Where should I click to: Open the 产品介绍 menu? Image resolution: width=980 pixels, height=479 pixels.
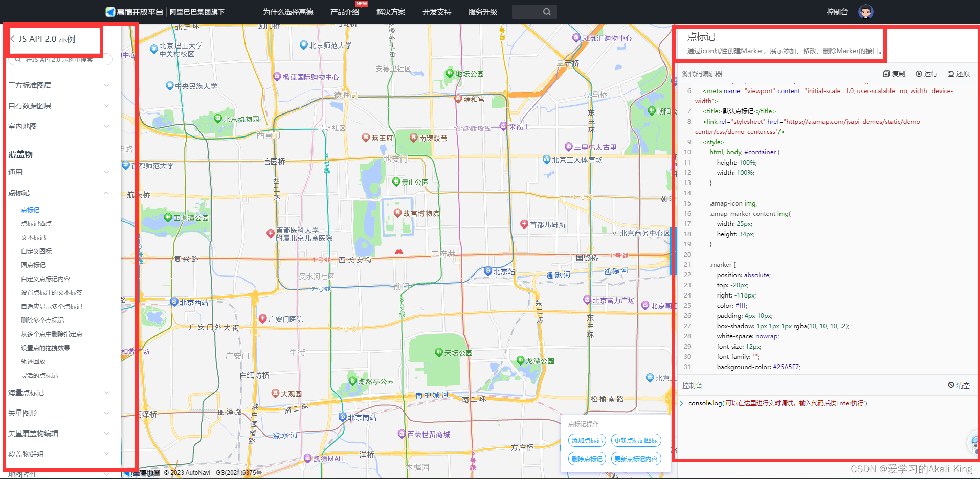pos(345,11)
